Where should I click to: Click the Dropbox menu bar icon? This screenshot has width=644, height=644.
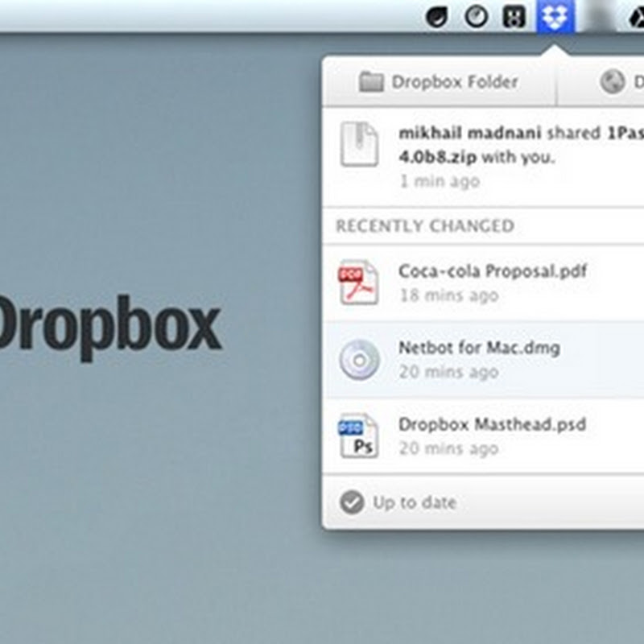(555, 16)
